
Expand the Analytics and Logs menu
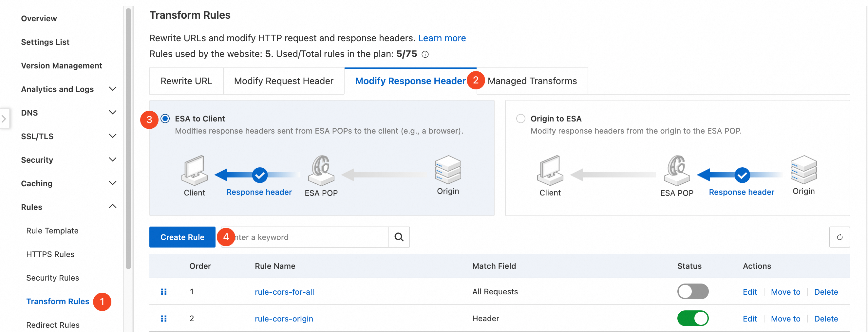(x=113, y=89)
